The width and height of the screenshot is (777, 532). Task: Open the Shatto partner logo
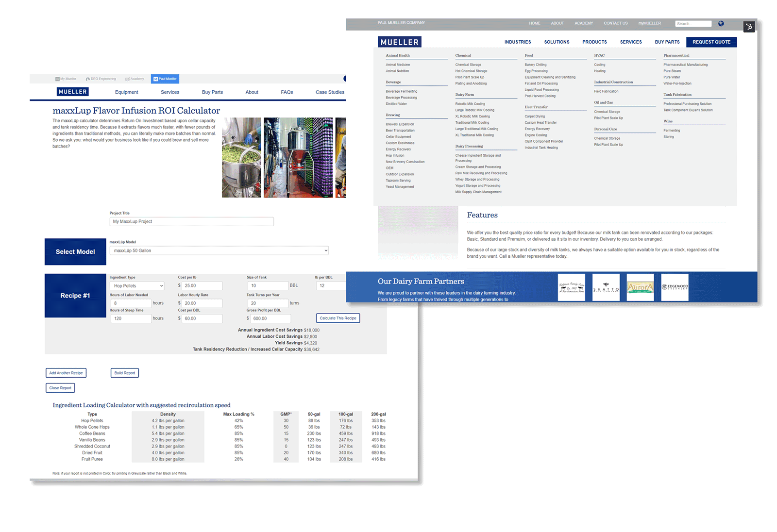point(606,287)
